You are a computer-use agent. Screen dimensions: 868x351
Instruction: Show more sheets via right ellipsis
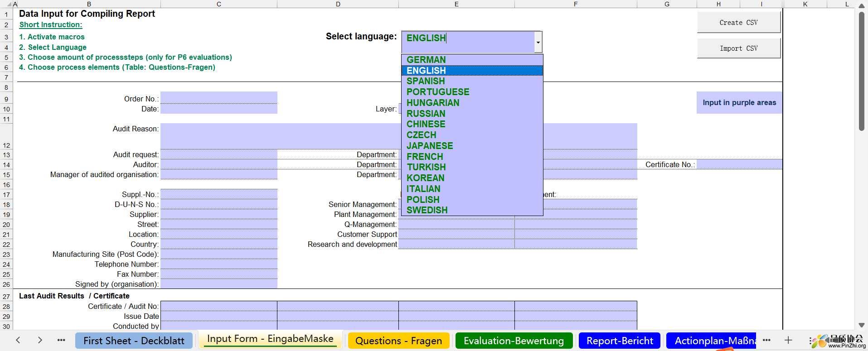[x=766, y=340]
